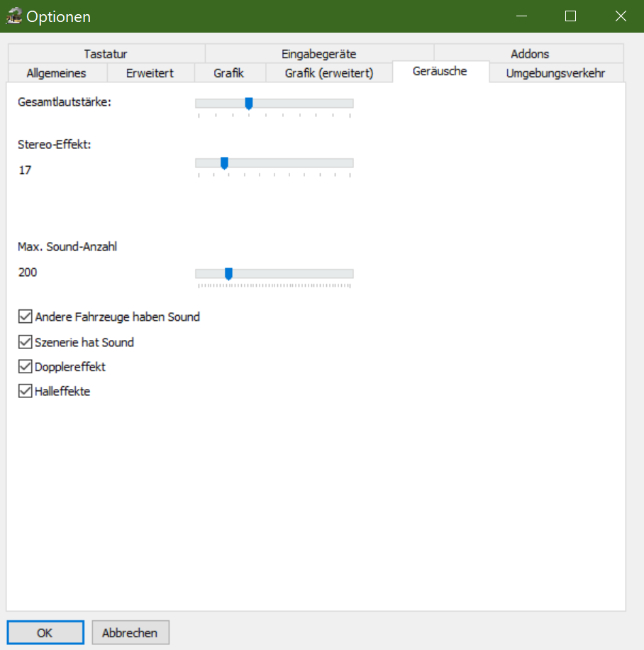
Task: Select the Addons tab
Action: point(529,54)
